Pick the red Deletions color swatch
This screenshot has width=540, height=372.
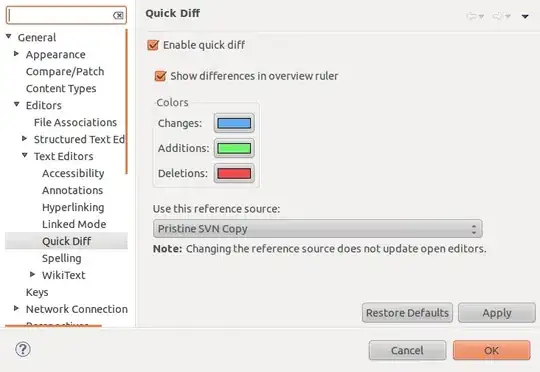pos(234,173)
